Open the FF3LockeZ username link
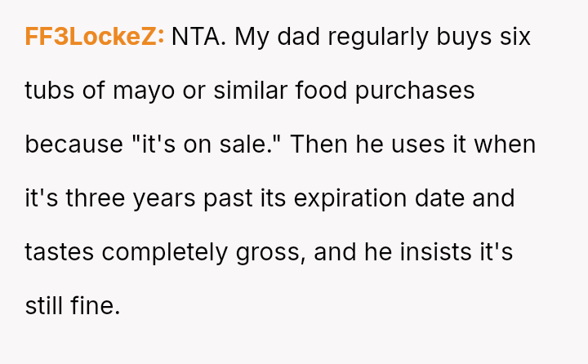 [95, 37]
